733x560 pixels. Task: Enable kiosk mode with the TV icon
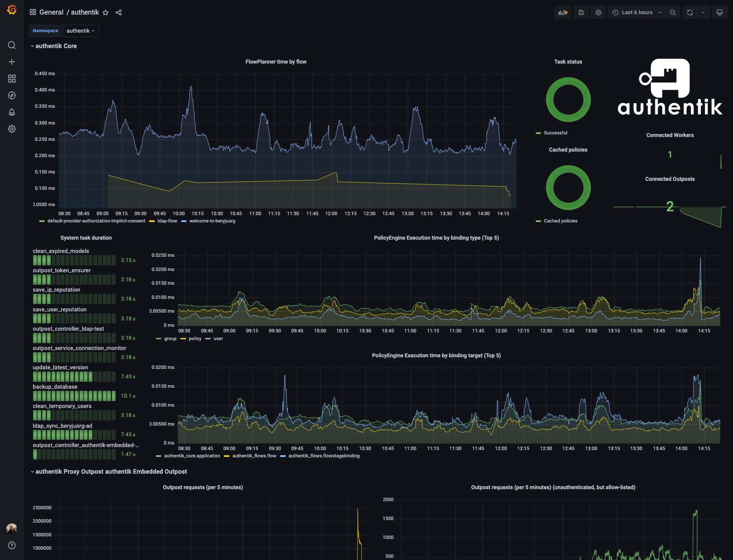720,12
